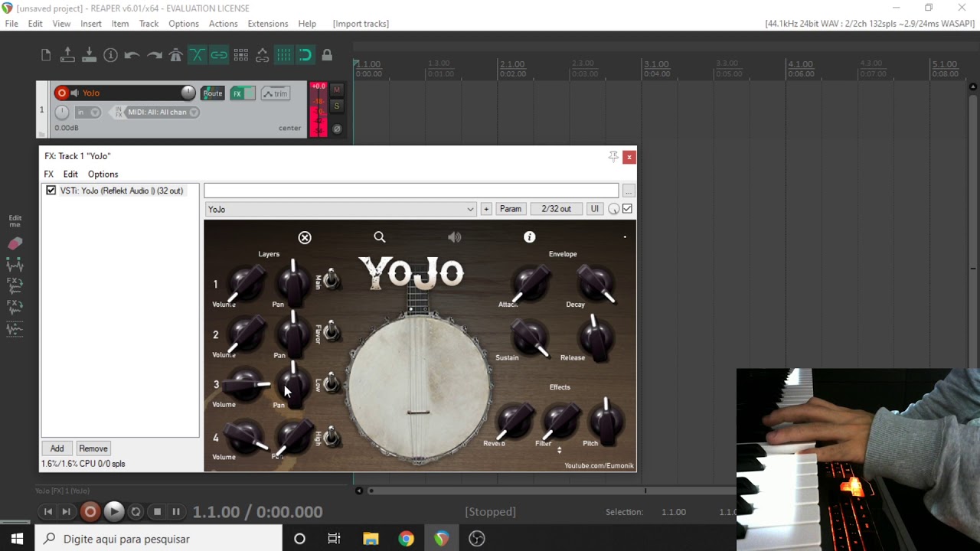
Task: Open the File menu
Action: point(11,24)
